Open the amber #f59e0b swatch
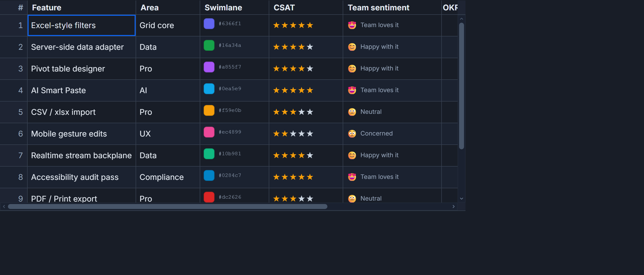Screen dimensions: 644x275 click(209, 110)
